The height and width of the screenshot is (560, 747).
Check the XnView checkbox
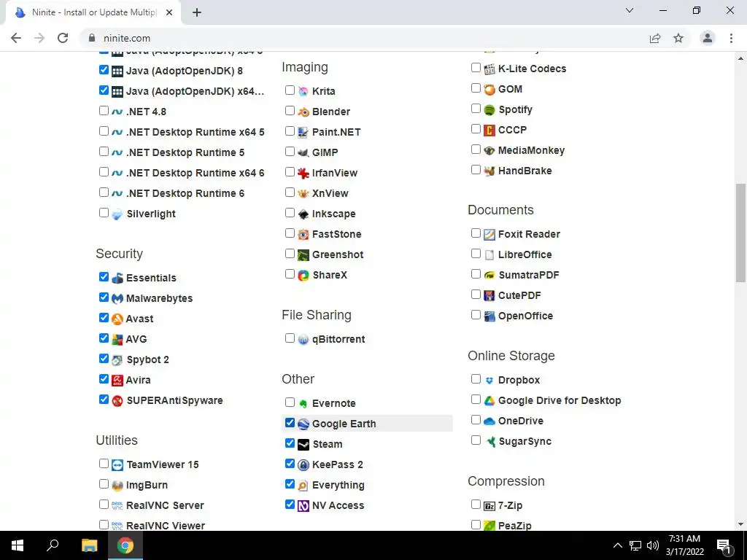pos(290,192)
